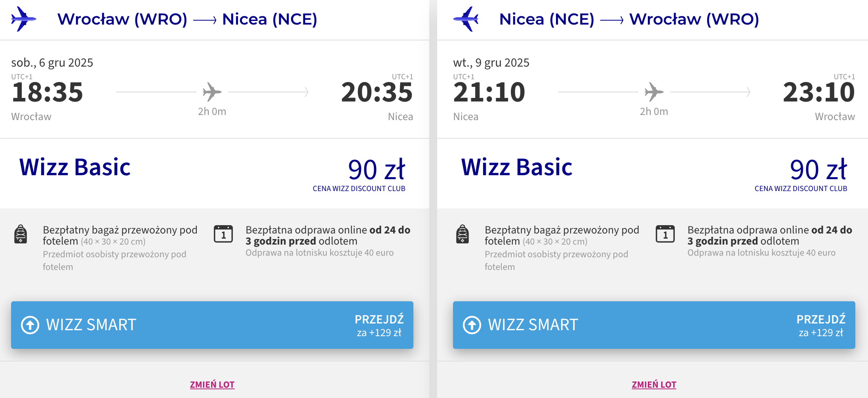
Task: Click the return 90 zł discount club price
Action: (x=819, y=170)
